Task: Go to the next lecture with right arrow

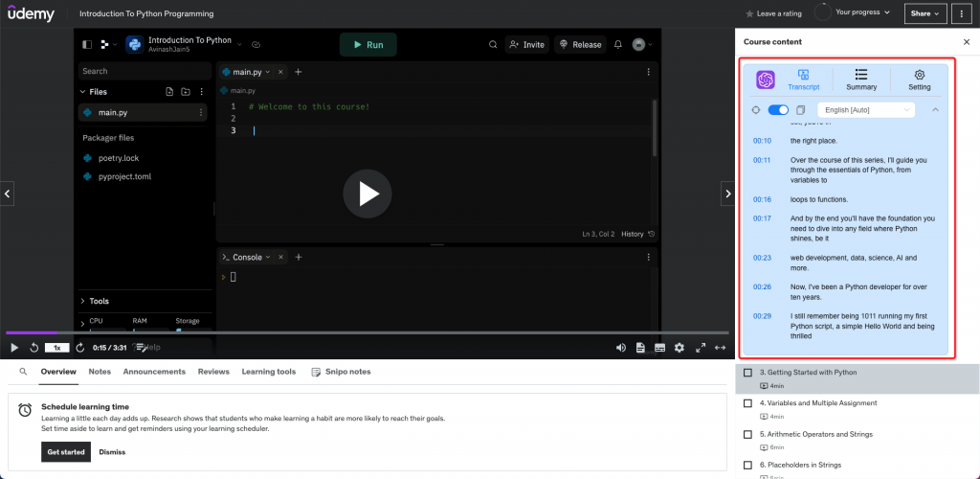Action: tap(727, 194)
